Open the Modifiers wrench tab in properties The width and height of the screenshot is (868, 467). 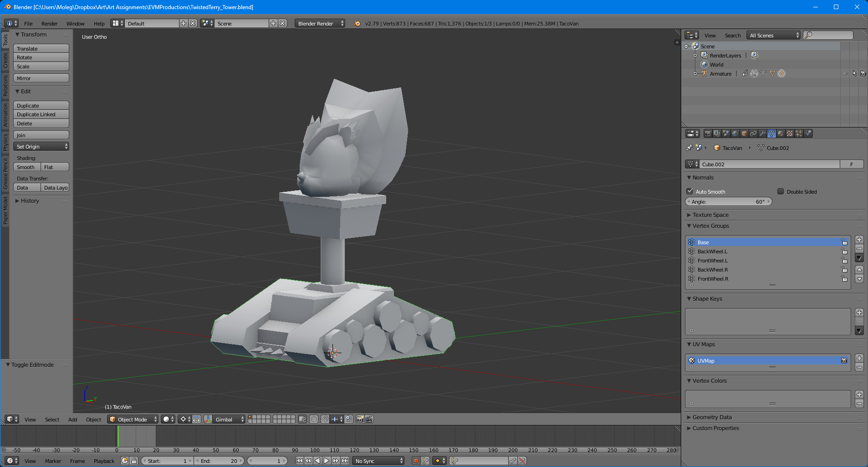(762, 133)
